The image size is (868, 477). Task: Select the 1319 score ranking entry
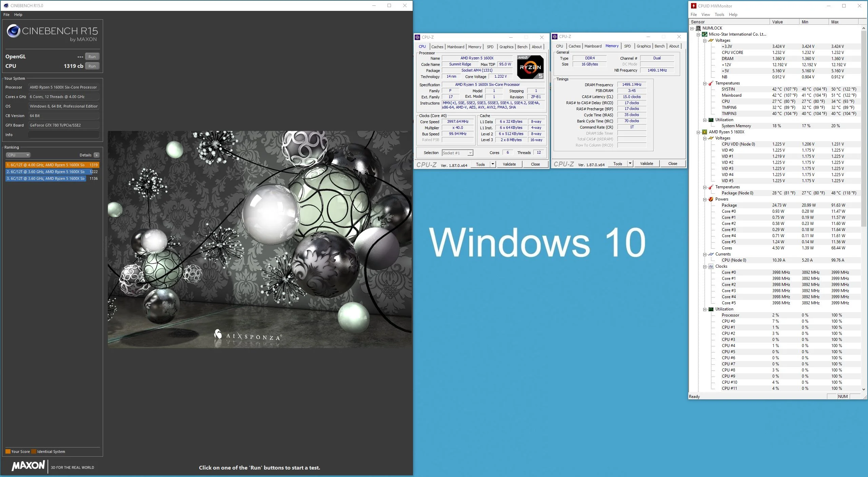point(52,165)
